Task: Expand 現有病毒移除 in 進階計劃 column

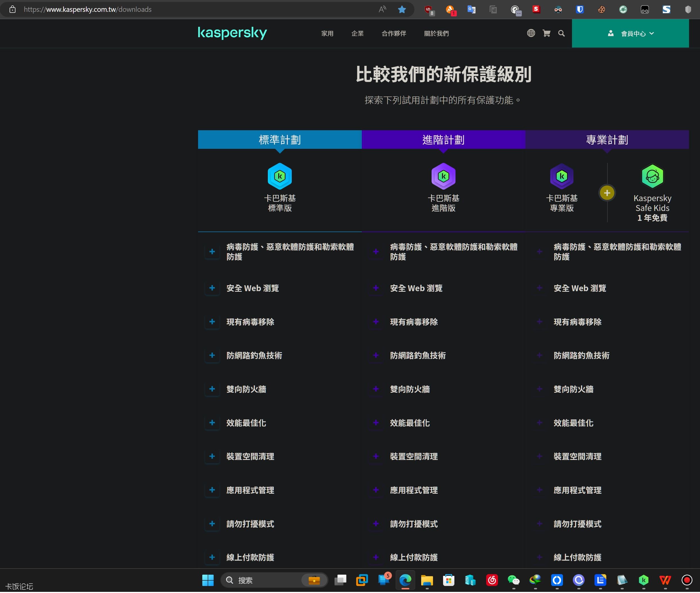Action: (x=376, y=322)
